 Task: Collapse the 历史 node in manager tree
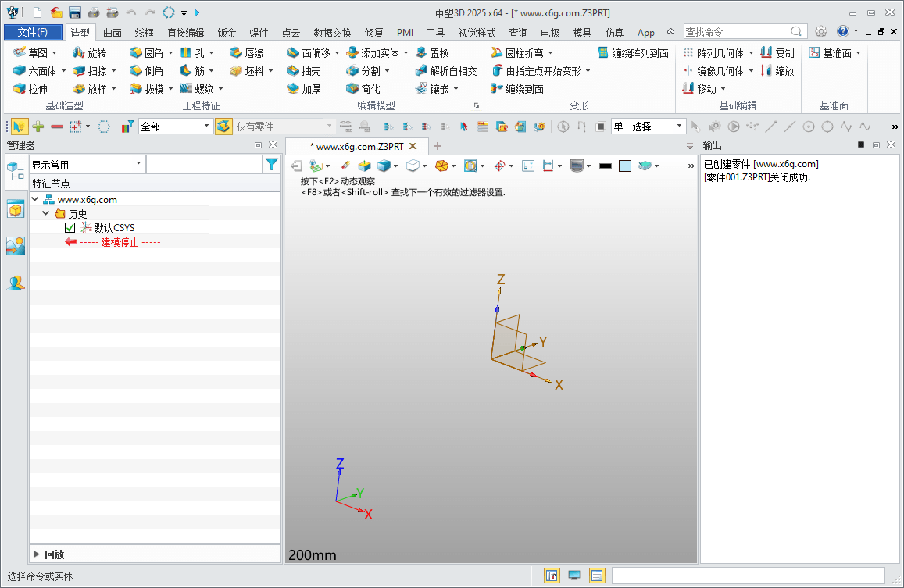tap(45, 213)
